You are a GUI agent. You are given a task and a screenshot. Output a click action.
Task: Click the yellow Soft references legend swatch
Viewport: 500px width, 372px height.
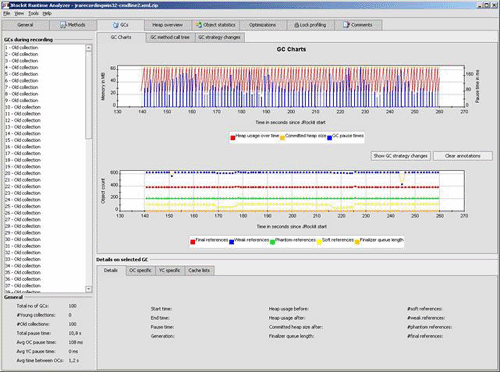319,242
